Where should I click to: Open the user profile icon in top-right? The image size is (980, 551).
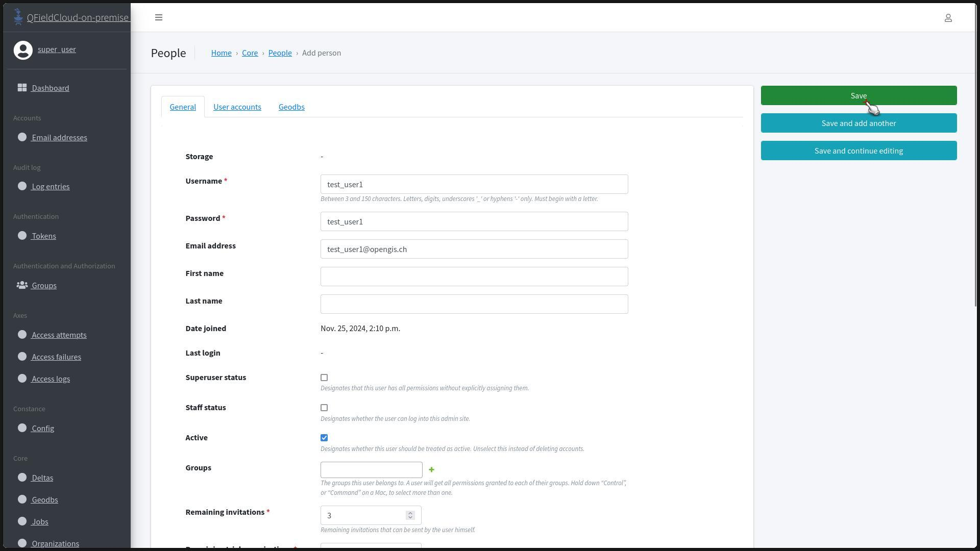pyautogui.click(x=948, y=18)
